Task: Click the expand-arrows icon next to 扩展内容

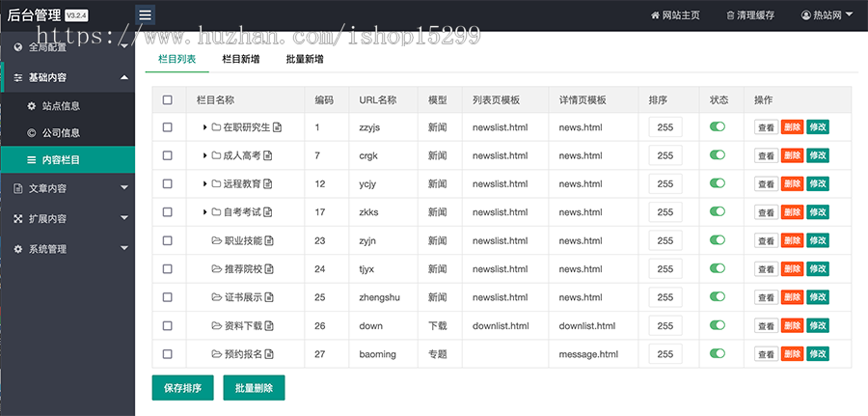Action: (18, 219)
